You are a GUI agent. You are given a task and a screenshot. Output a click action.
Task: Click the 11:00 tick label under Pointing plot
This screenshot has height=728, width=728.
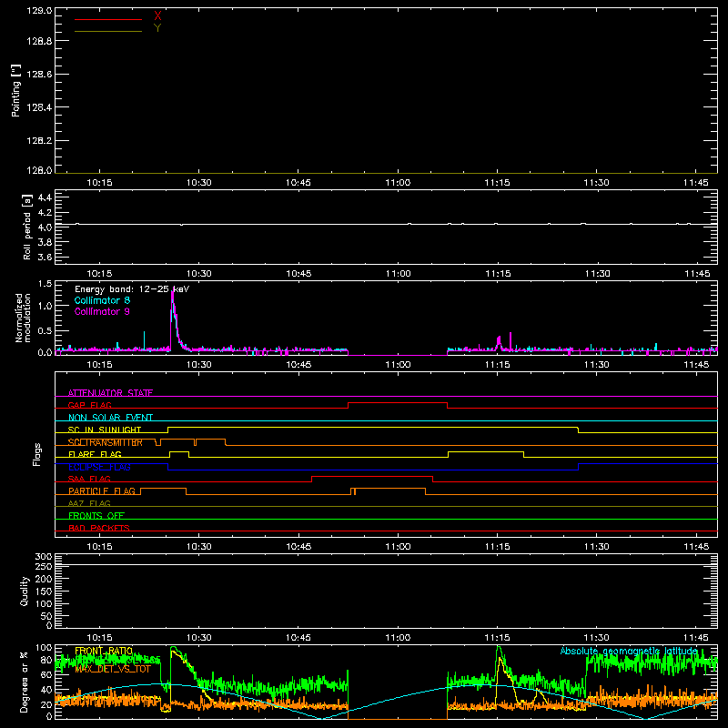(x=398, y=183)
